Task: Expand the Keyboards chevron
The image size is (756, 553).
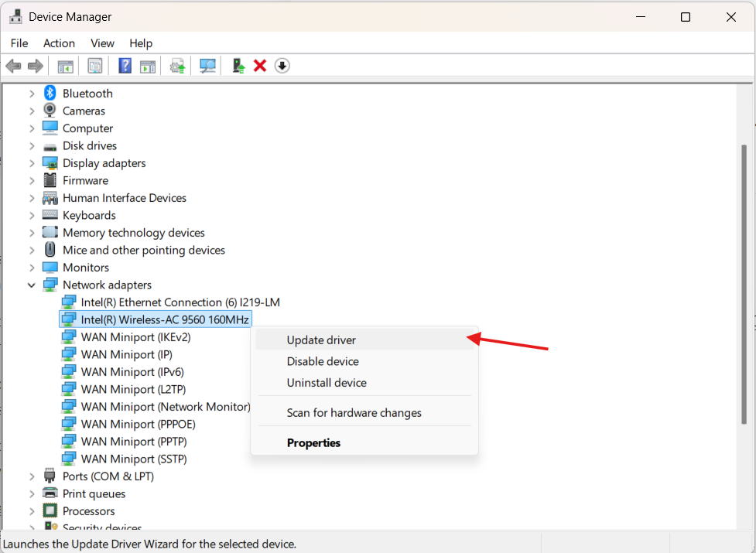Action: click(32, 215)
